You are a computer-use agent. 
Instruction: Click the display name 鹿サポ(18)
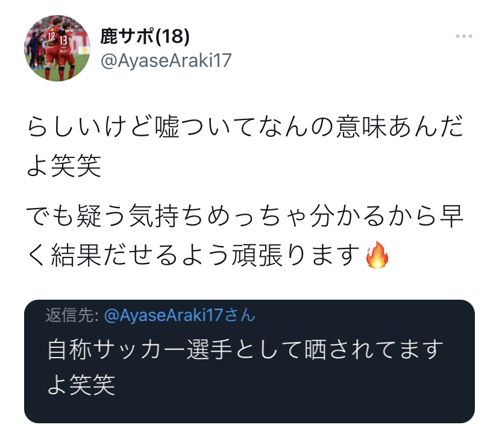pos(145,36)
